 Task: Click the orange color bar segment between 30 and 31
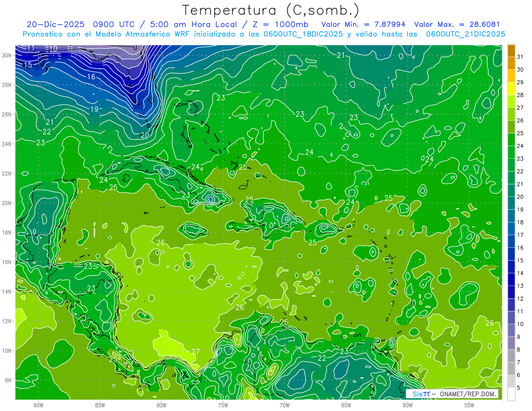(511, 63)
